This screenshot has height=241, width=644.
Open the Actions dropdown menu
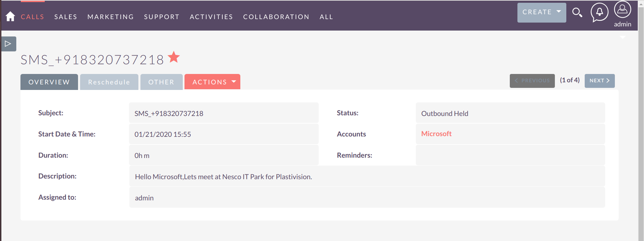212,82
